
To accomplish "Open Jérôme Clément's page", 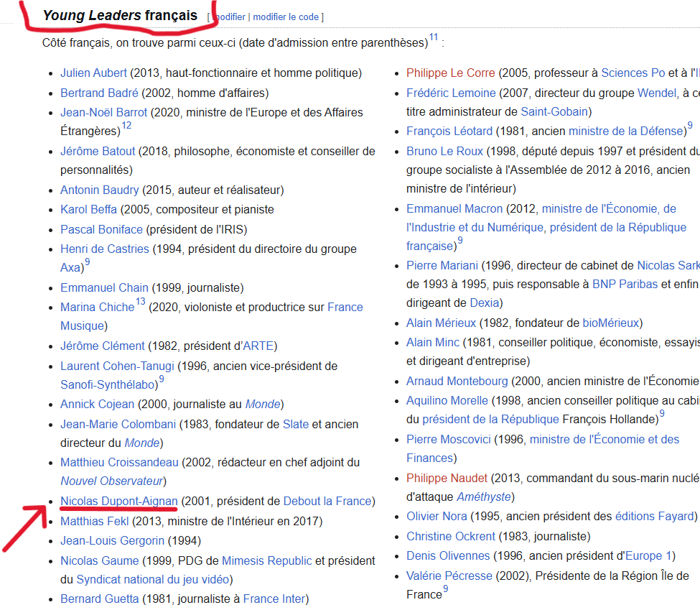I will point(102,346).
